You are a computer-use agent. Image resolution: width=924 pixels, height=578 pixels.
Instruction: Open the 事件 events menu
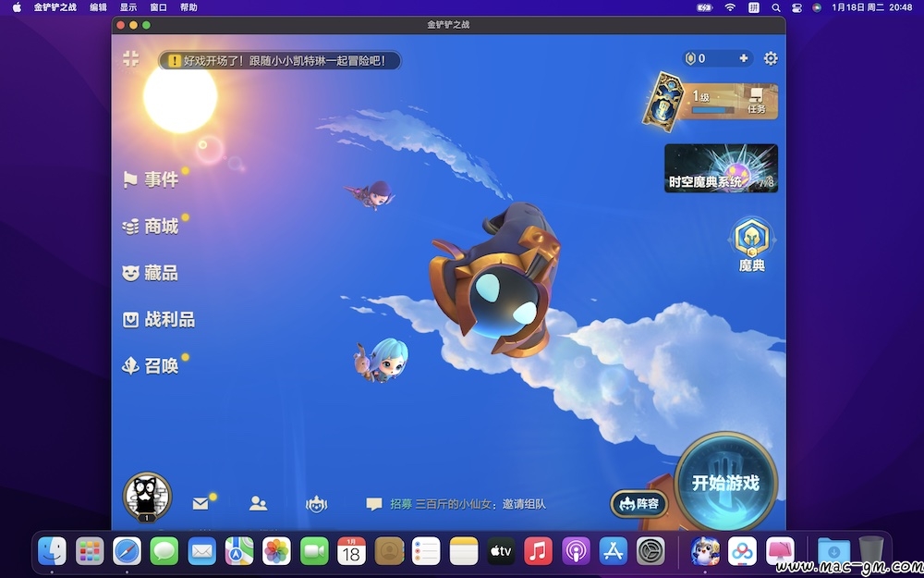(151, 179)
